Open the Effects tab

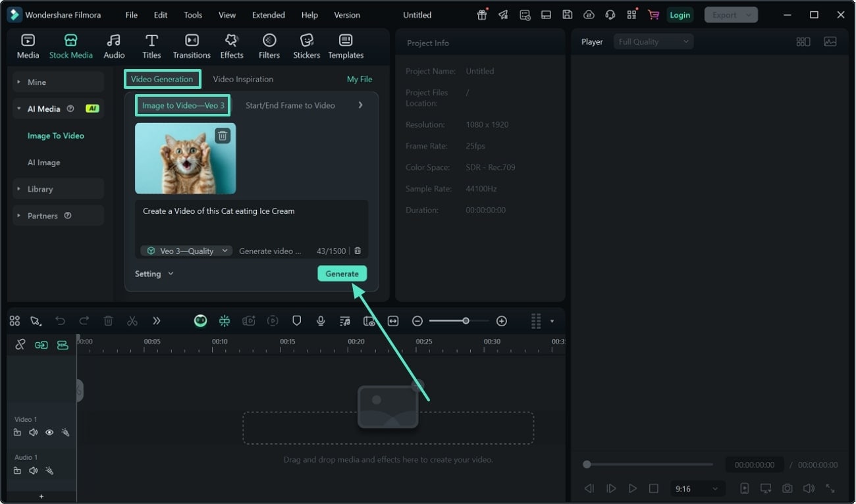click(232, 47)
